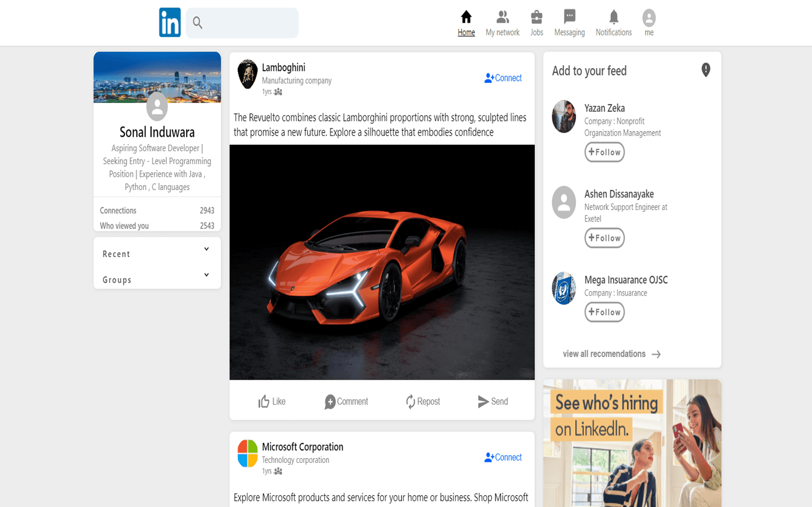Click Technology corporation subtitle
This screenshot has height=507, width=812.
click(x=296, y=460)
